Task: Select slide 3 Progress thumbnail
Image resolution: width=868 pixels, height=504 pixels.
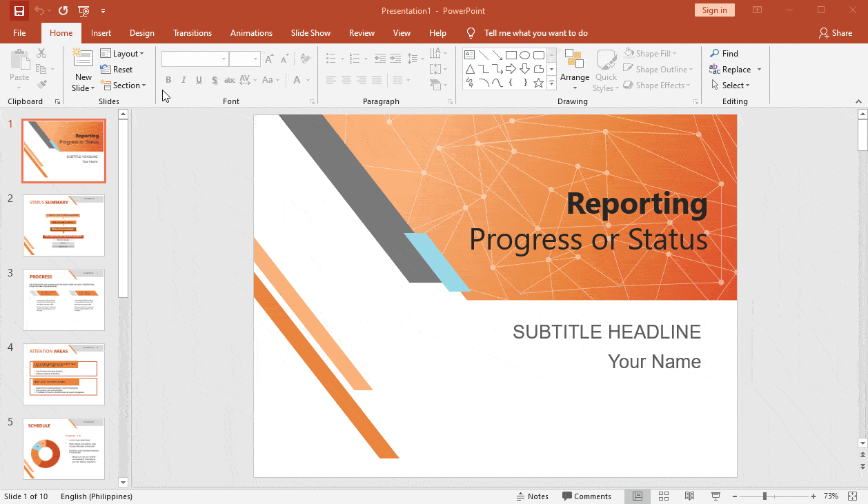Action: [63, 300]
